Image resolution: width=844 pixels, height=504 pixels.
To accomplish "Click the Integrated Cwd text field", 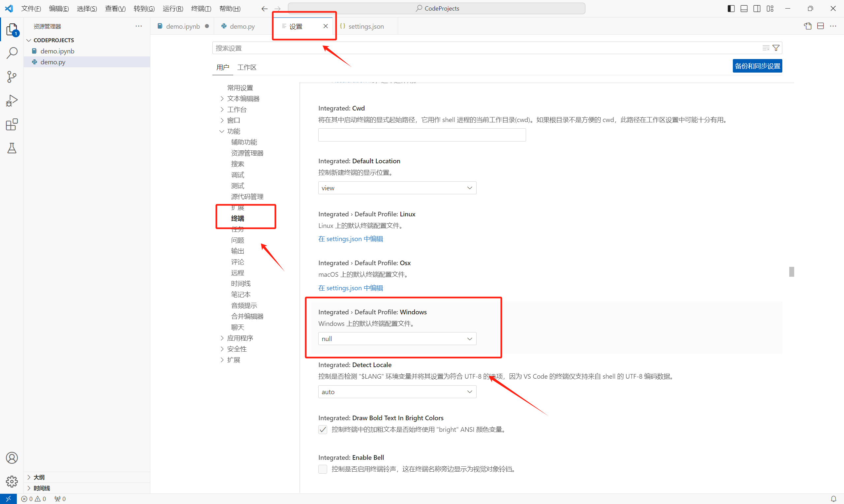I will [x=422, y=135].
